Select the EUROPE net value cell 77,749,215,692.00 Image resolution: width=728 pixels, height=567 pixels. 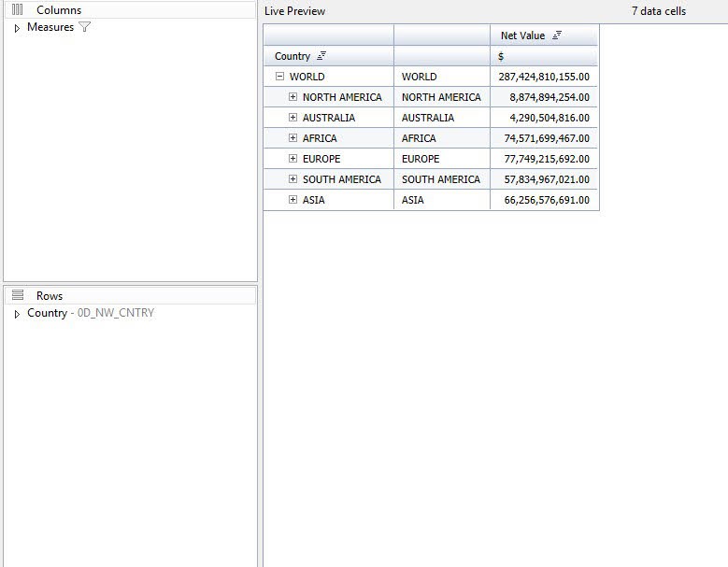coord(543,159)
